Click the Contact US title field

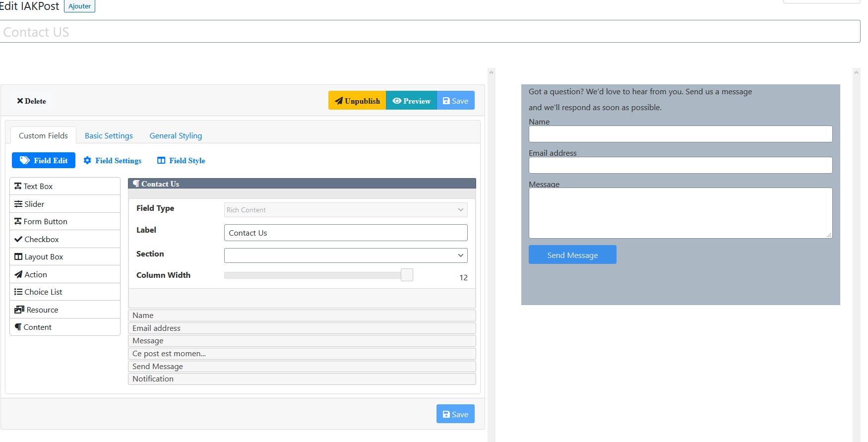click(430, 31)
